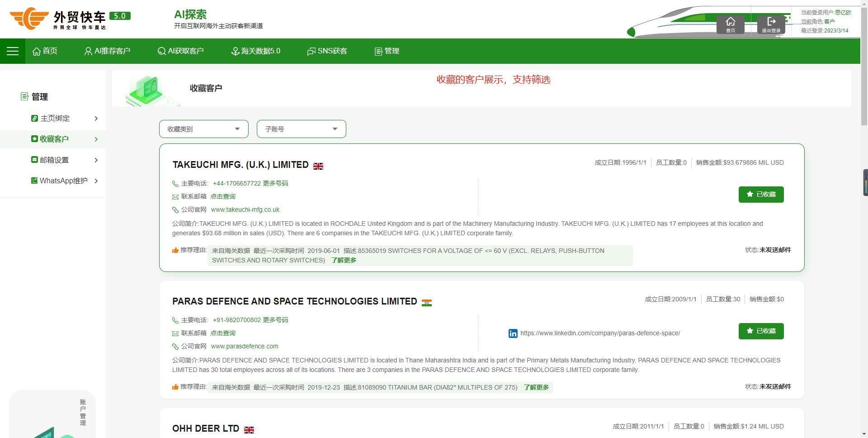Expand chevron next to WhatsApp维护

click(96, 181)
